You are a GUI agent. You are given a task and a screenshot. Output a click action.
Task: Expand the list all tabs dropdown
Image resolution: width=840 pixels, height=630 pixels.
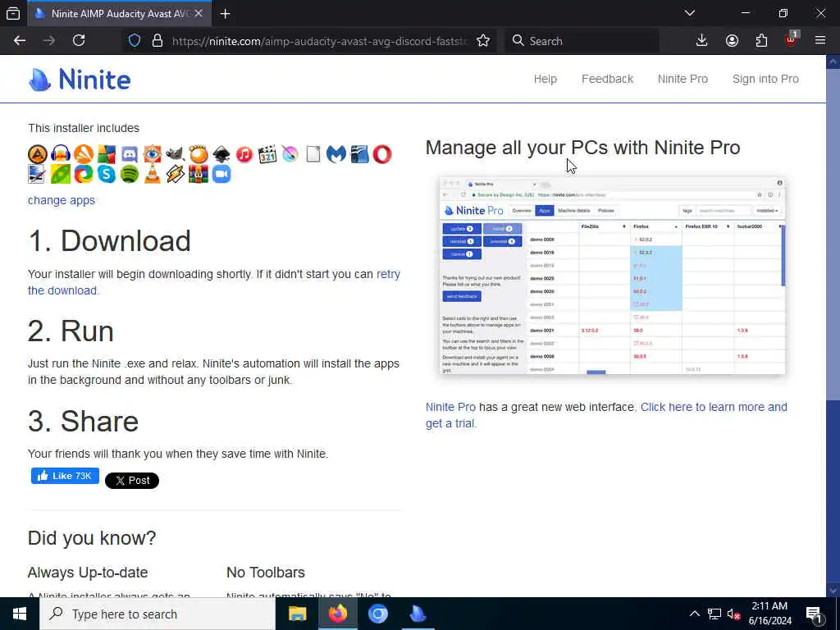[690, 13]
